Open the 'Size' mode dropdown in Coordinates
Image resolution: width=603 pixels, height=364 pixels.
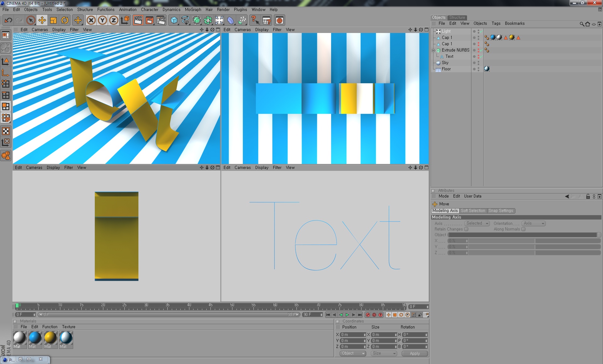pos(384,353)
